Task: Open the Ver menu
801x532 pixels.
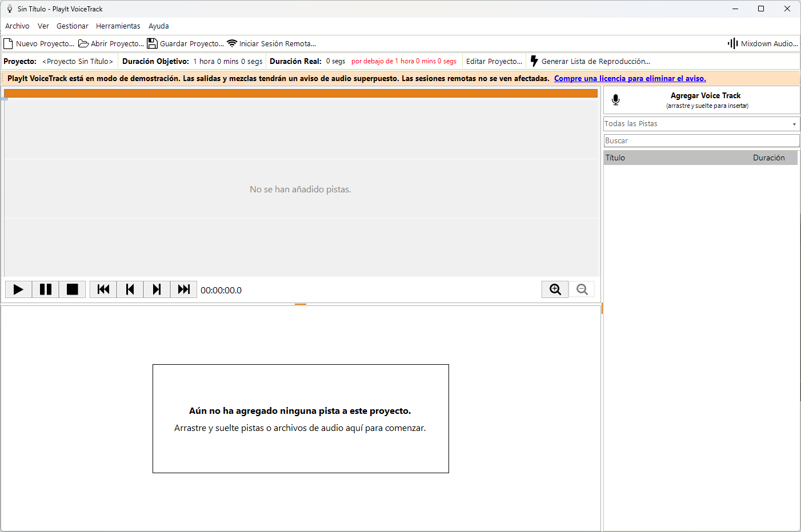Action: 43,26
